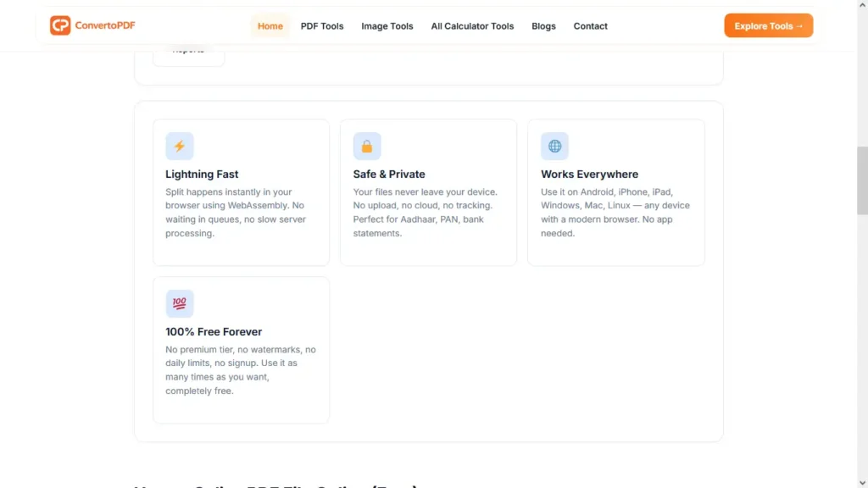Click the lightning bolt icon
868x488 pixels.
180,146
